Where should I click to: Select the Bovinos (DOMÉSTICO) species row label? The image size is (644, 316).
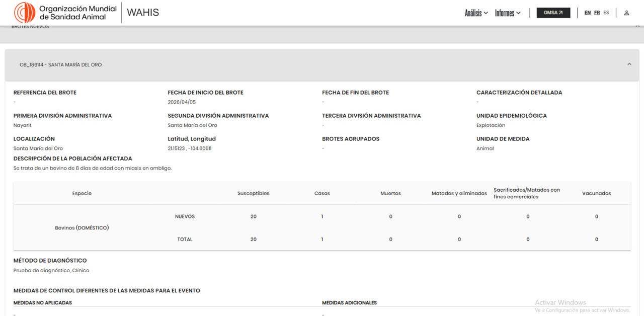pyautogui.click(x=82, y=228)
